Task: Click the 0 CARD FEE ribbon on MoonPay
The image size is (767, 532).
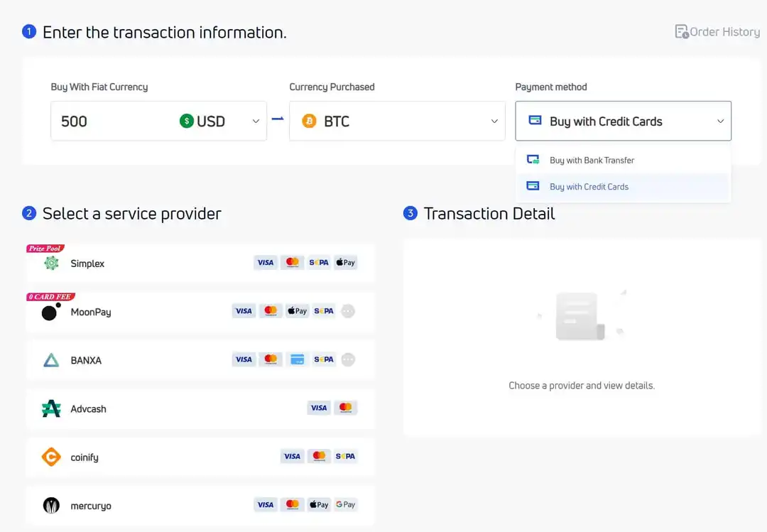Action: [x=50, y=296]
